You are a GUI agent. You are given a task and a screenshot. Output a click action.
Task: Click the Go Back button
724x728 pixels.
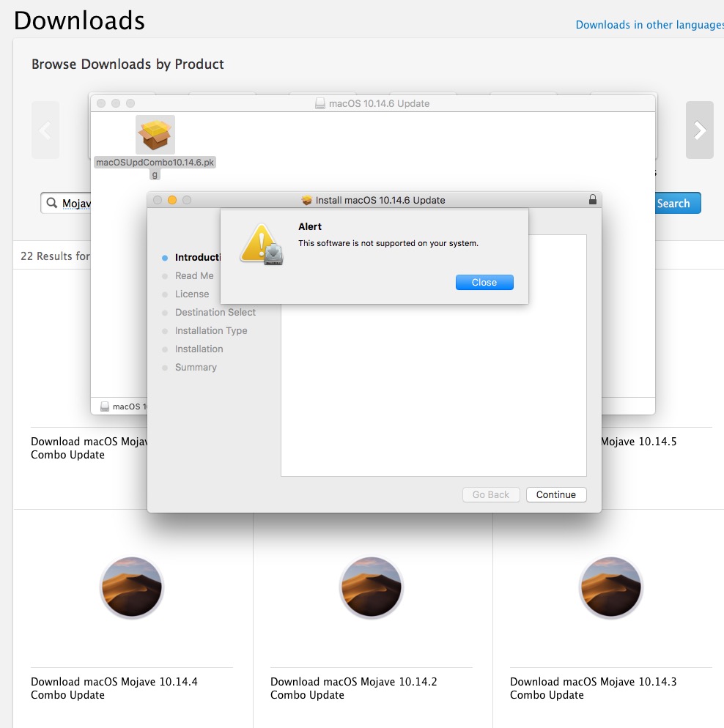click(x=491, y=494)
